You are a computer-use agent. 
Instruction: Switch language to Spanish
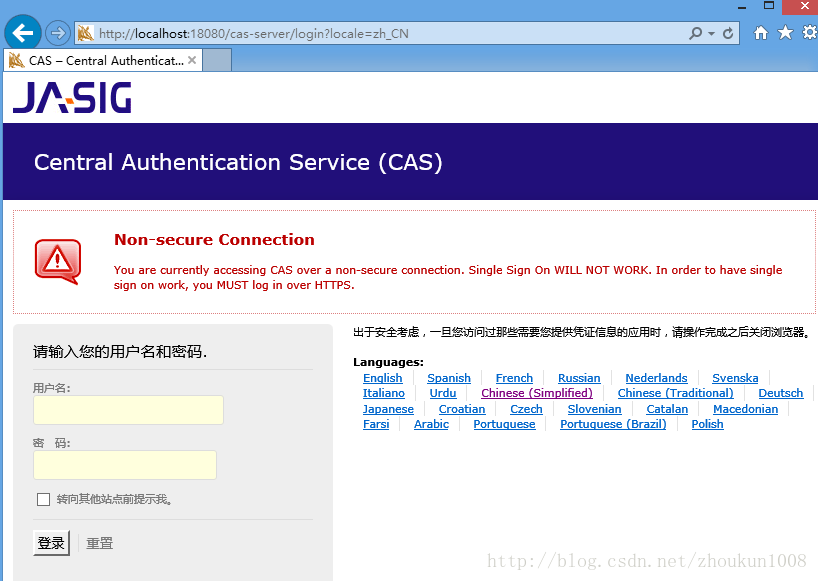pos(449,378)
